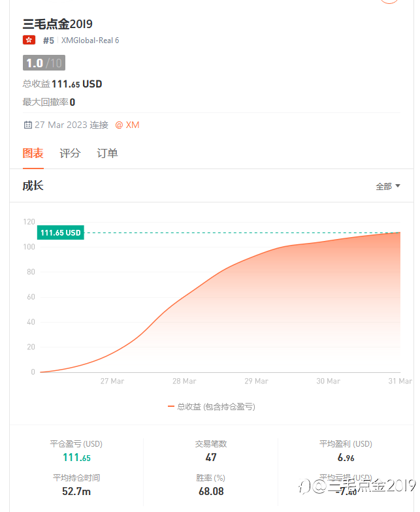Click the green 111.65 USD chart label
This screenshot has height=512, width=420.
pos(61,232)
